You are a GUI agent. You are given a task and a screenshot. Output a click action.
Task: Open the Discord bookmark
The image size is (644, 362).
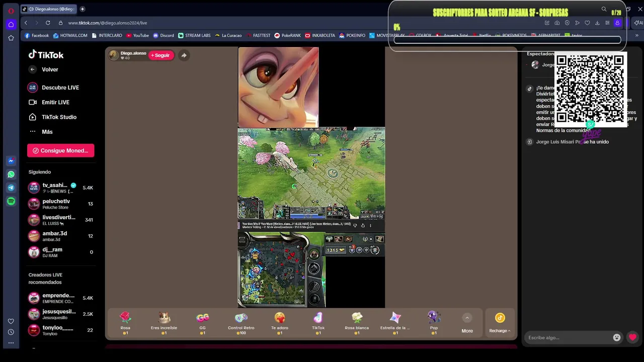[x=164, y=36]
